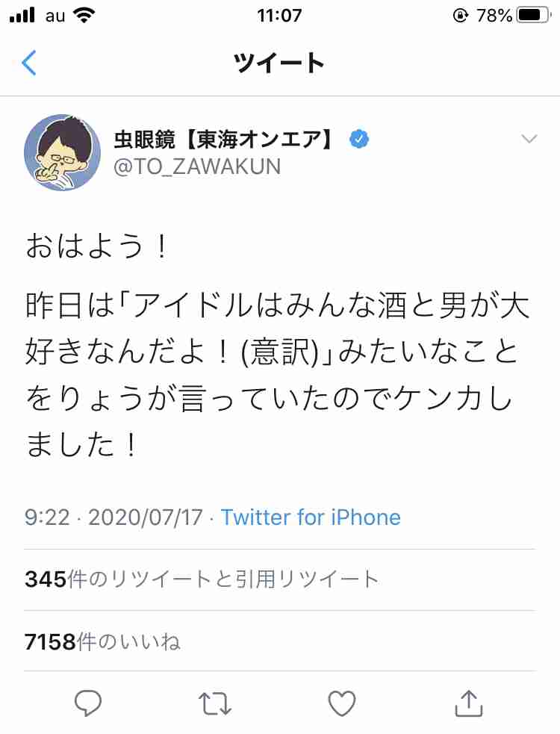Tap the 9:22 · 2020/07/17 timestamp
Image resolution: width=560 pixels, height=734 pixels.
[113, 517]
